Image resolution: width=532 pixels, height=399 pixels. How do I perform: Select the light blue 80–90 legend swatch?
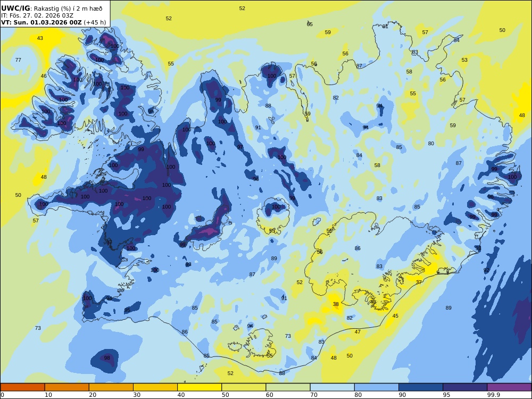tap(377, 387)
